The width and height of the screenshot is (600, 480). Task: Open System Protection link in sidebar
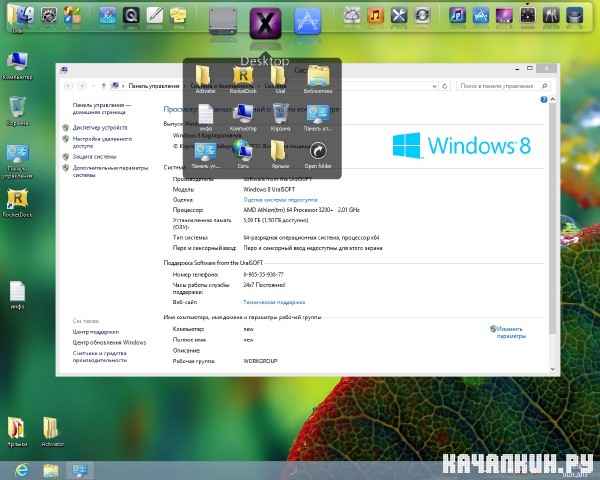coord(95,157)
